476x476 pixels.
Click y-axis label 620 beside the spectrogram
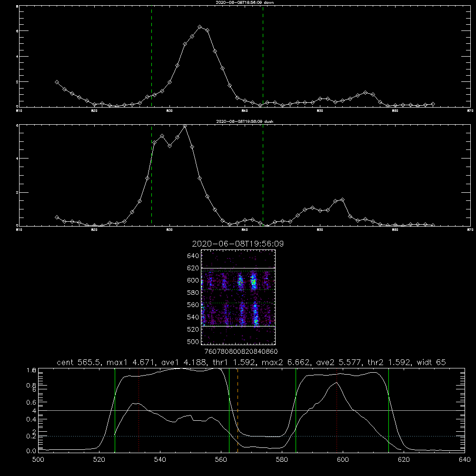pos(193,268)
